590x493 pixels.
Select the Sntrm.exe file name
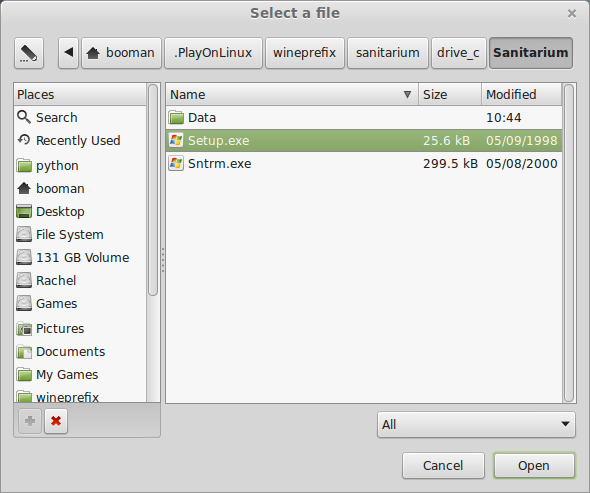220,164
